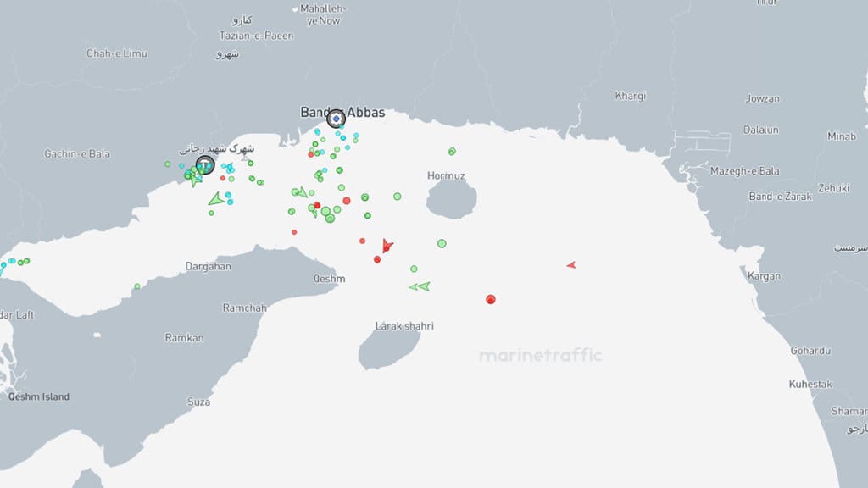Click the large green circle in the anchorage cluster

[325, 213]
